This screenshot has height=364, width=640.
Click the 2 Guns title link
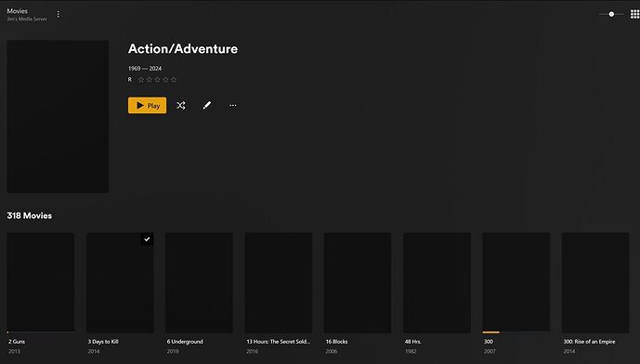[x=17, y=342]
